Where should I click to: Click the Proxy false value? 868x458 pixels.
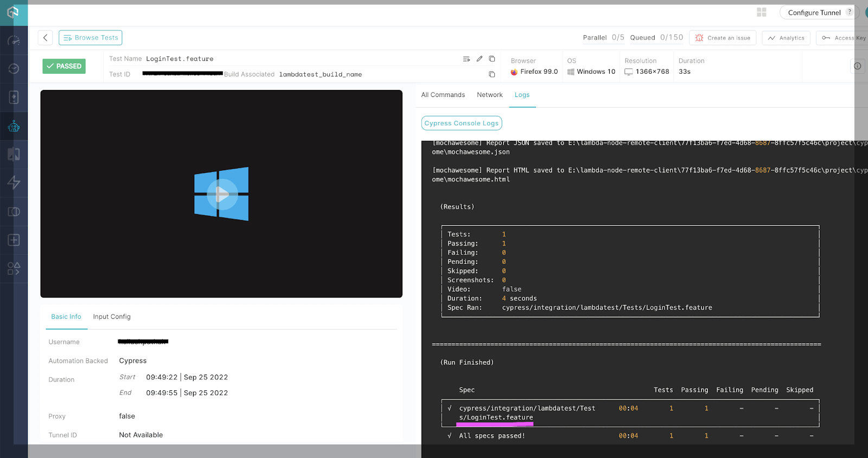pos(127,416)
